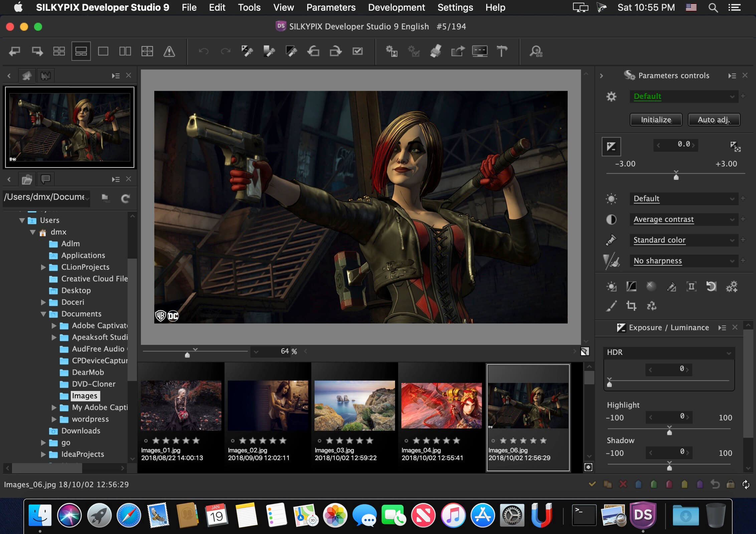Select the crop tool icon
Viewport: 756px width, 534px height.
(x=631, y=306)
